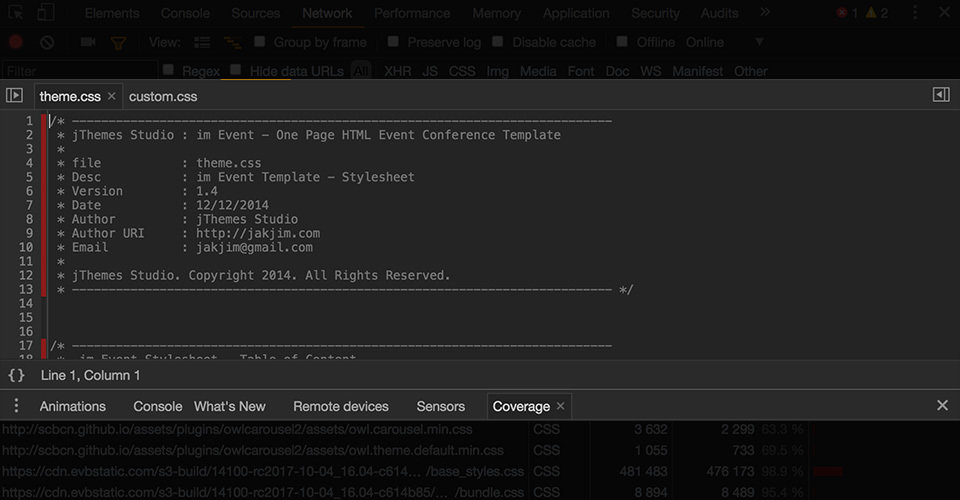Viewport: 960px width, 500px height.
Task: Switch to the Application tab
Action: (x=576, y=13)
